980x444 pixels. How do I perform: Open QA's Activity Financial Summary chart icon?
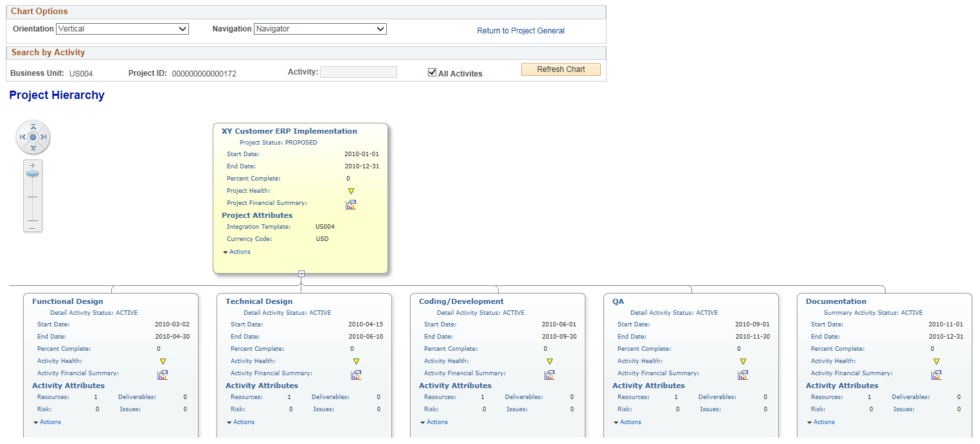(743, 374)
